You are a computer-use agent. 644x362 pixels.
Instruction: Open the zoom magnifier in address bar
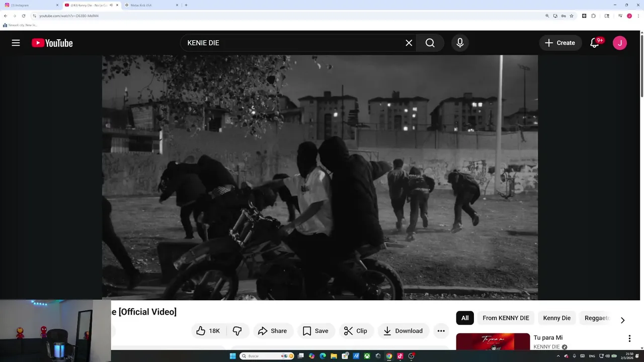[x=547, y=16]
